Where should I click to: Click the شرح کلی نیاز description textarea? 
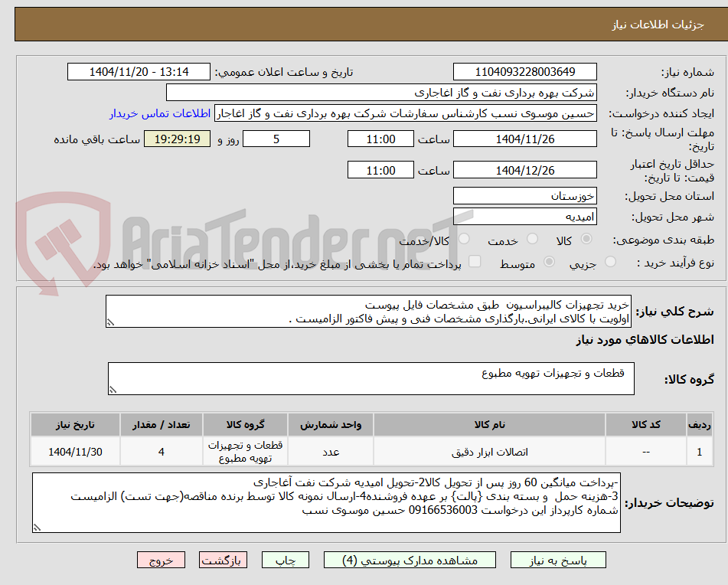pos(368,311)
